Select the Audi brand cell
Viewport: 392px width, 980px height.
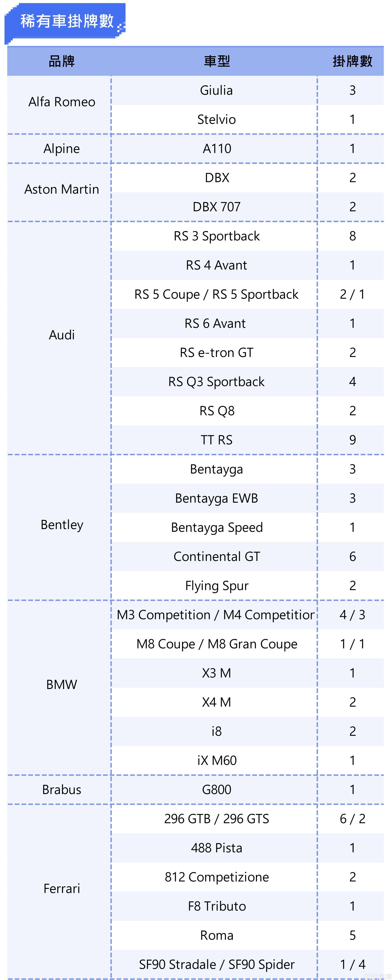(x=62, y=335)
